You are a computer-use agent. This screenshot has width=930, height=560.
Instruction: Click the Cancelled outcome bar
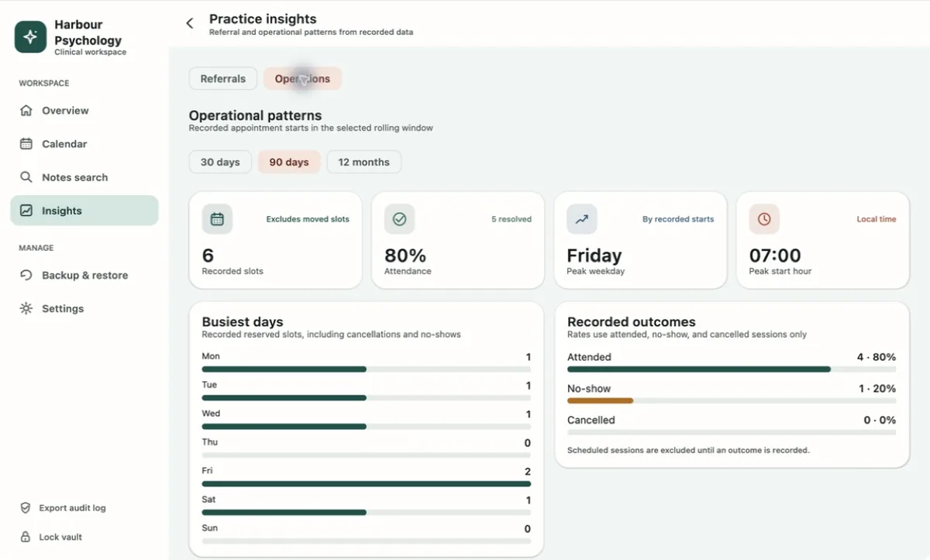732,432
